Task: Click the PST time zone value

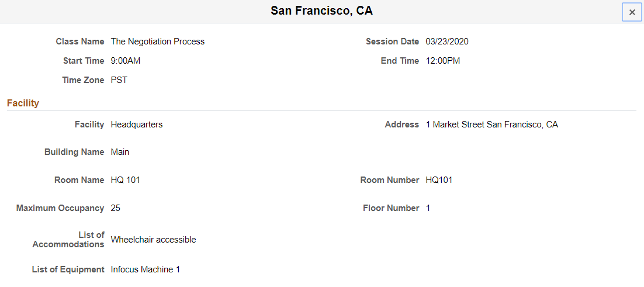Action: (119, 80)
